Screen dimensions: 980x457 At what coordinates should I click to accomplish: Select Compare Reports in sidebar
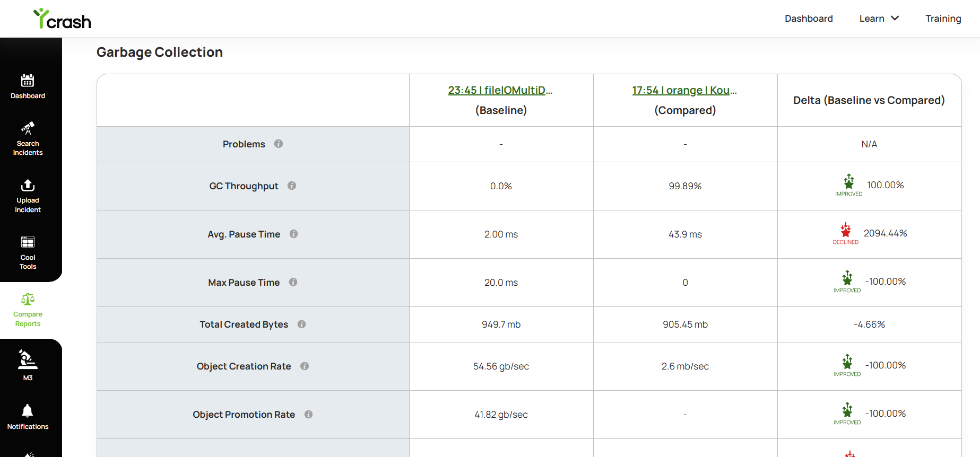[x=28, y=310]
